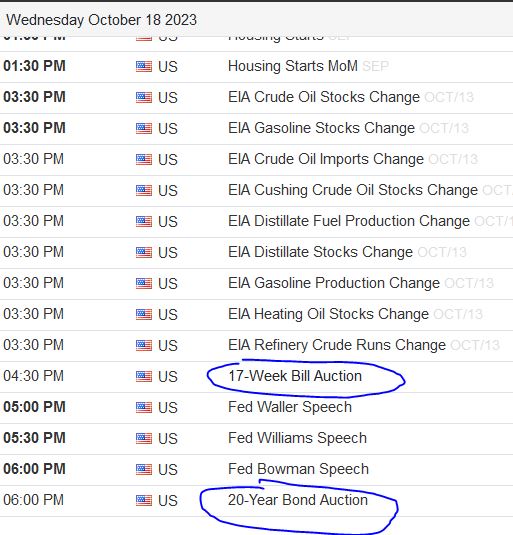This screenshot has width=513, height=535.
Task: Click the US flag next to Fed Waller Speech
Action: pos(144,407)
